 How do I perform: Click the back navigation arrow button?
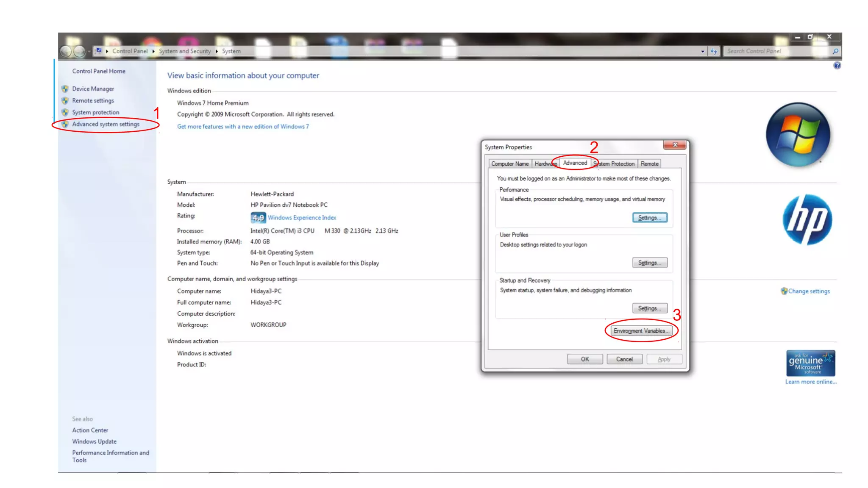tap(66, 51)
